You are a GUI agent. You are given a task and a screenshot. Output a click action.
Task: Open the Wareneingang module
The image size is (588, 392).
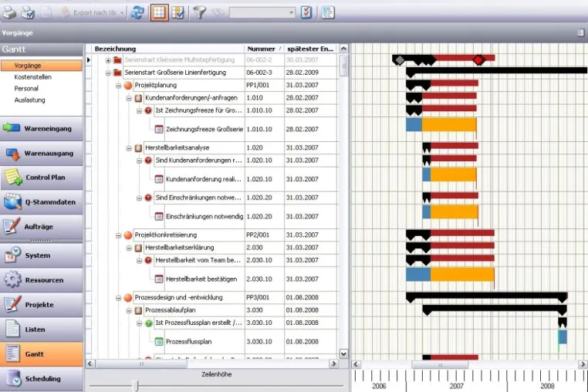tap(42, 128)
